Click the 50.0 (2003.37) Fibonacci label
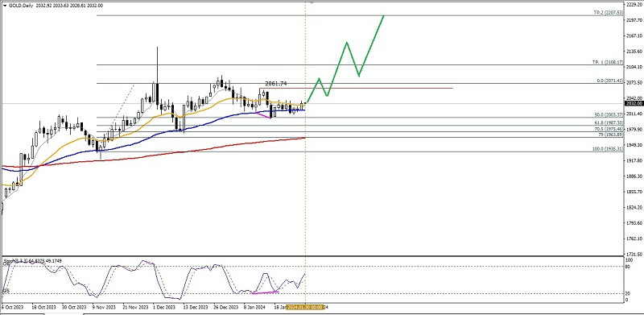 click(609, 114)
